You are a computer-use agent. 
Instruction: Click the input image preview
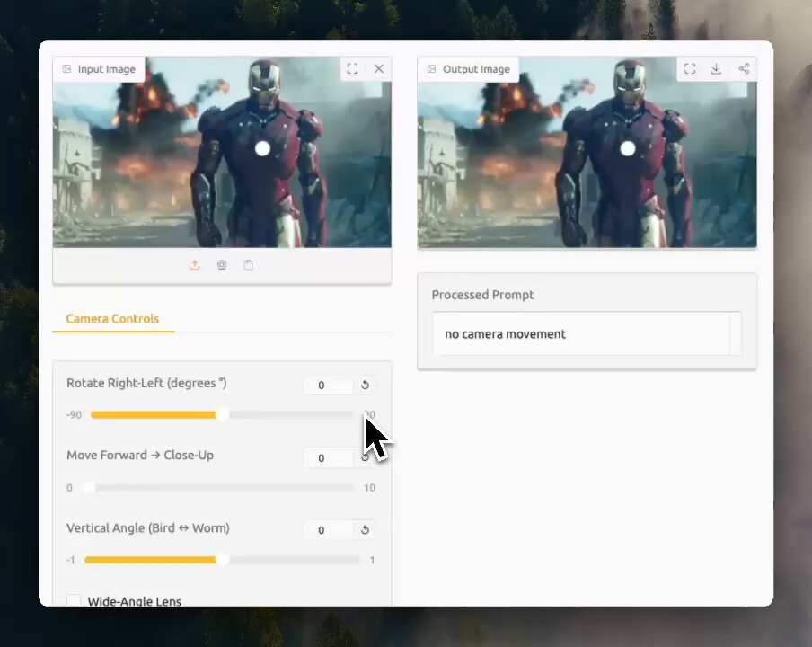tap(222, 152)
